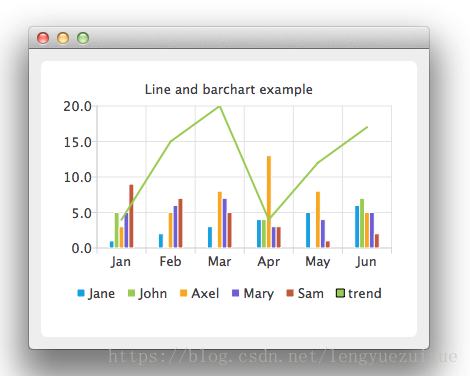The image size is (470, 376).
Task: Click Axel's orange bar in May
Action: click(x=318, y=220)
